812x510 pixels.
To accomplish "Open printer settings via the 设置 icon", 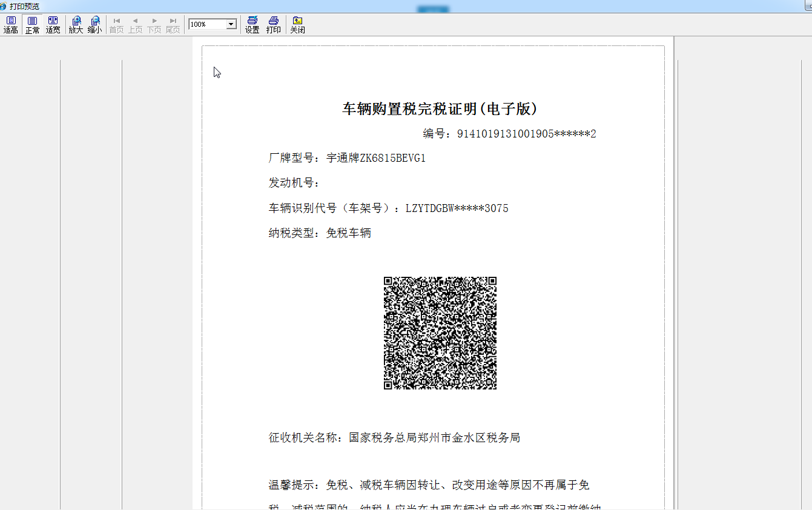I will [x=251, y=24].
